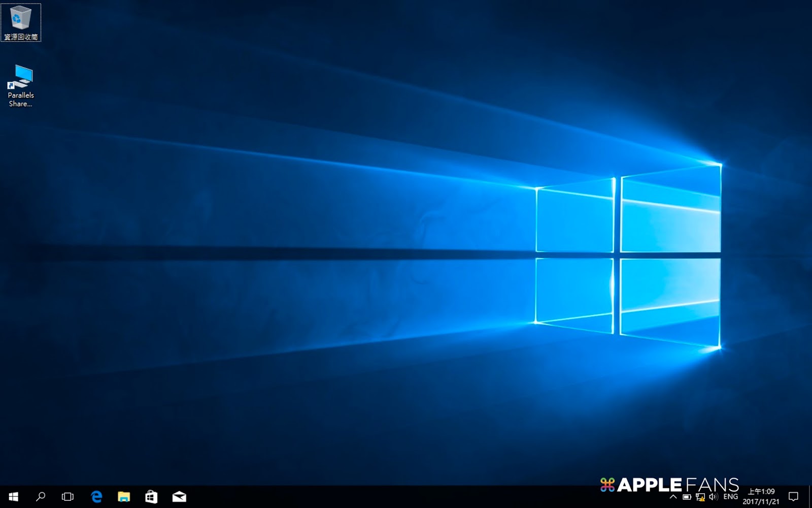Open Microsoft Store from the taskbar
The image size is (812, 508).
coord(151,496)
